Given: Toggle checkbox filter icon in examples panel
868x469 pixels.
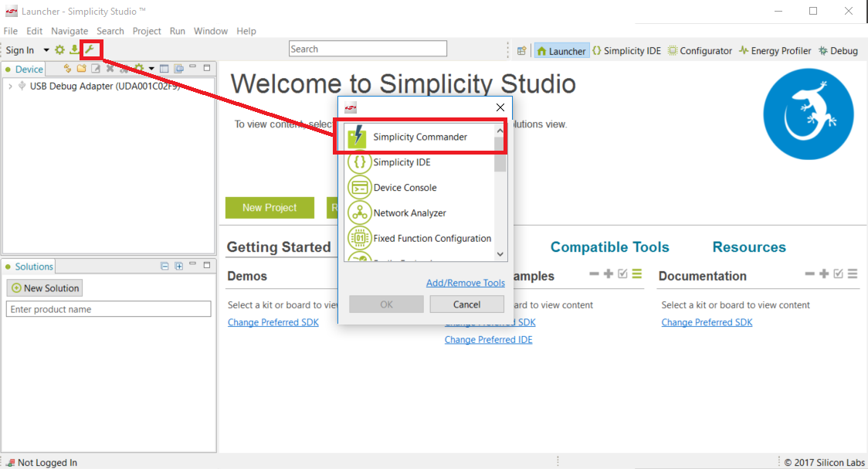Looking at the screenshot, I should coord(622,274).
